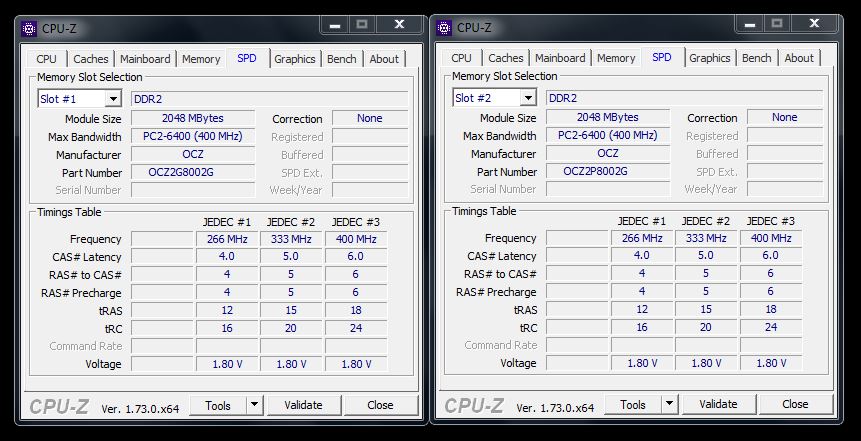The height and width of the screenshot is (441, 861).
Task: Click Validate in the right CPU-Z window
Action: click(718, 404)
